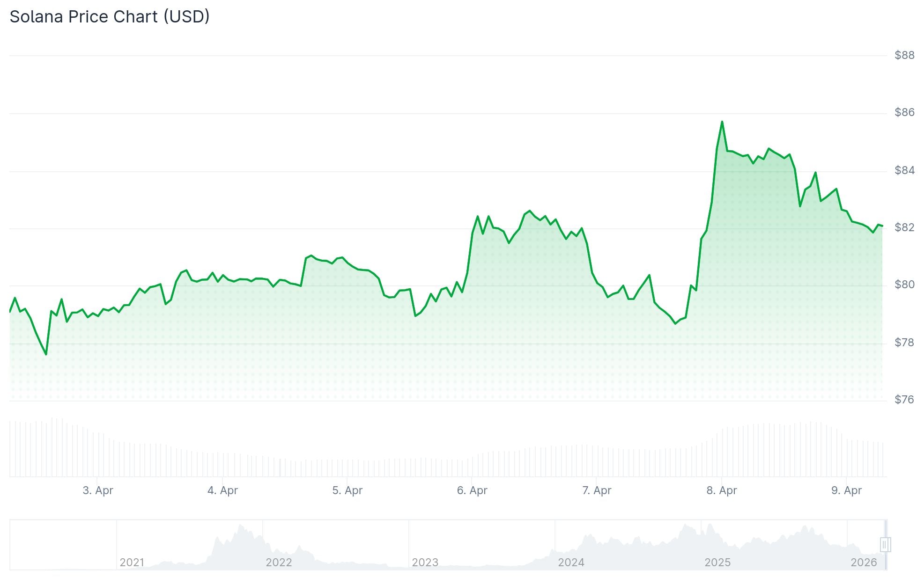Screen dimensions: 924x584
Task: Click the 4. Apr date label
Action: coord(222,490)
